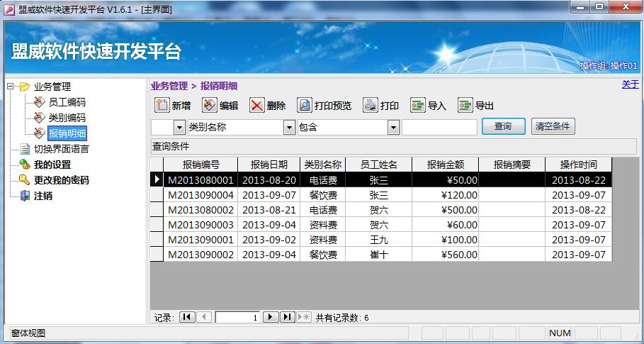Click the 编辑 (Edit) toolbar icon
Screen dimensions: 644x344
(x=210, y=105)
